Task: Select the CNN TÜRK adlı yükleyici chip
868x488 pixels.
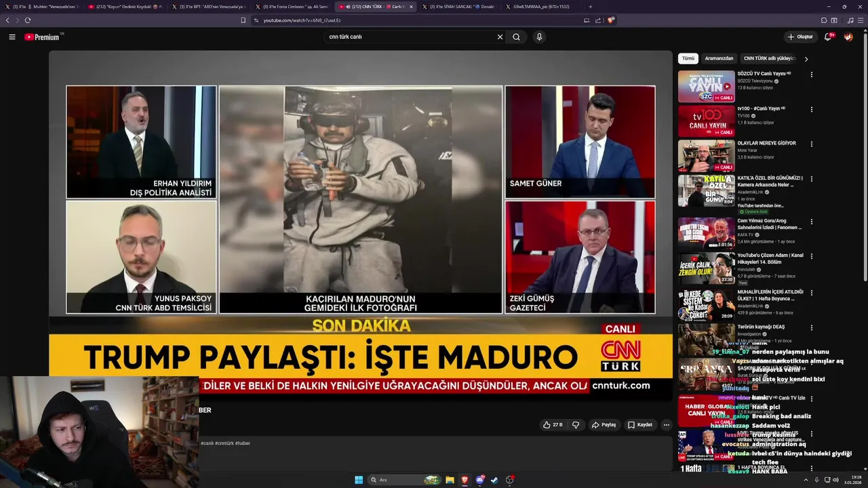Action: (768, 58)
